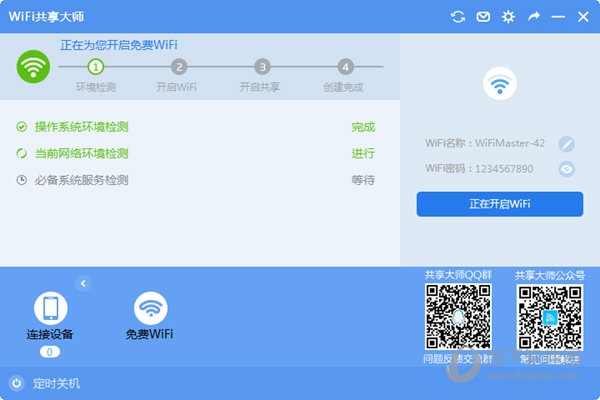Click the clock icon beside 必备系统服务检测
This screenshot has width=600, height=400.
click(x=21, y=180)
